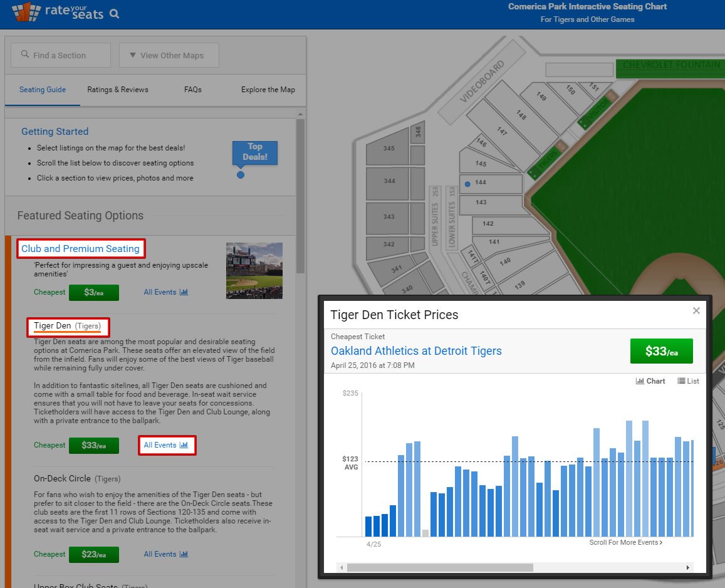Click the small gray bar in chart
The image size is (725, 588).
[425, 533]
